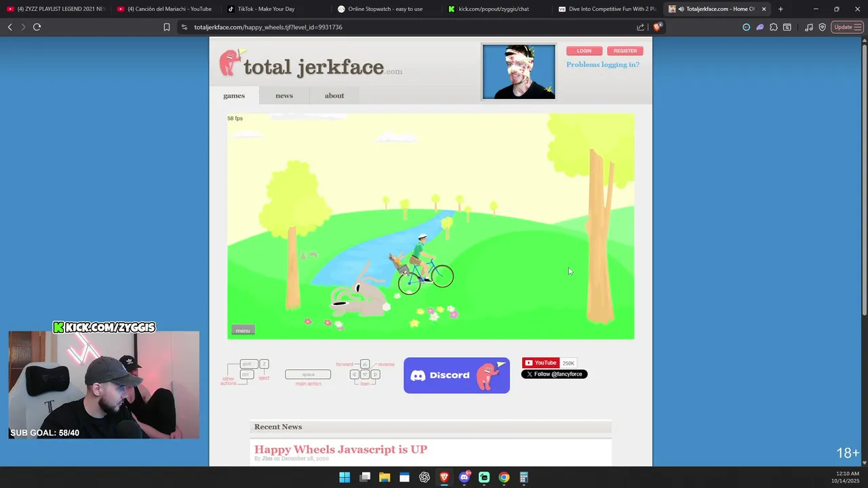
Task: Close the Totaljerkface.com tab
Action: click(x=764, y=9)
